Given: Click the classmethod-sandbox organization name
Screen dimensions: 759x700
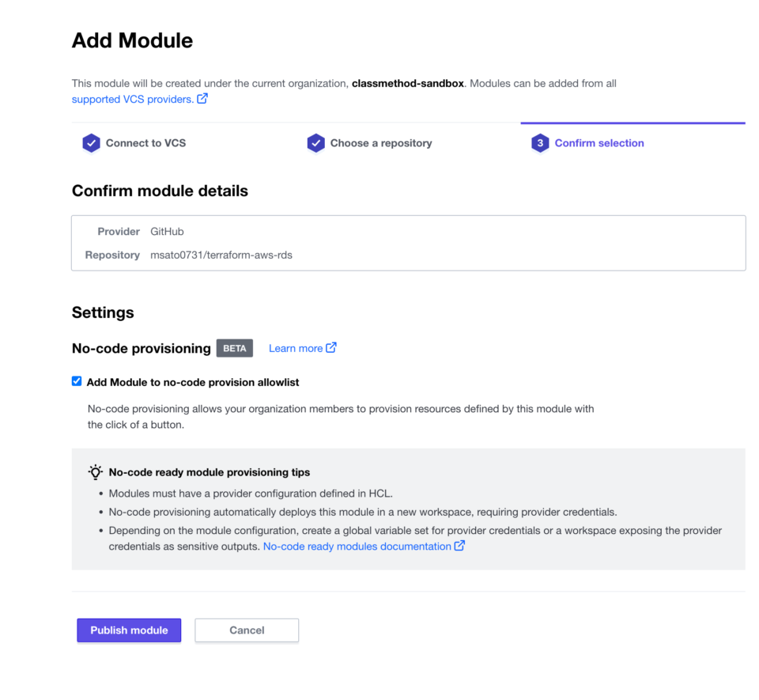Looking at the screenshot, I should (x=407, y=83).
